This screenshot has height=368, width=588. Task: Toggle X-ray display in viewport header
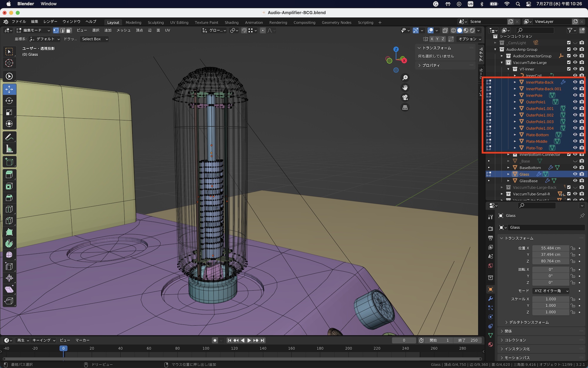point(445,30)
